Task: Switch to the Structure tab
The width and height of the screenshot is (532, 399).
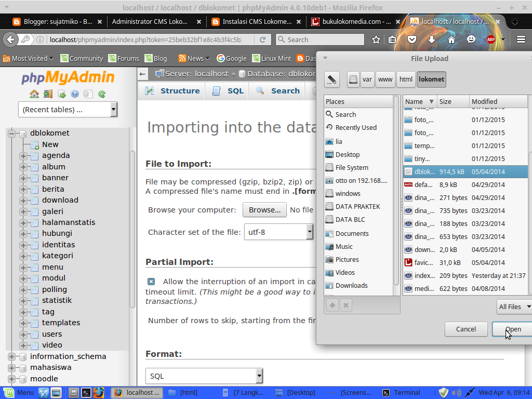Action: pos(172,91)
